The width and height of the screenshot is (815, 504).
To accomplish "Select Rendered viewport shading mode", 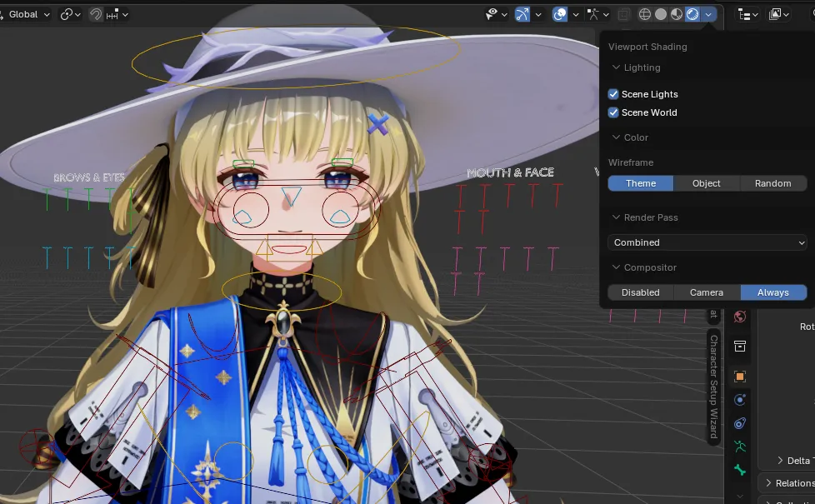I will [692, 14].
